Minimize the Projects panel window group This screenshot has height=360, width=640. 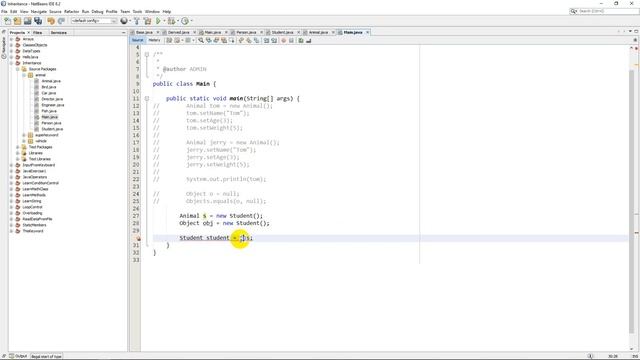coord(124,33)
